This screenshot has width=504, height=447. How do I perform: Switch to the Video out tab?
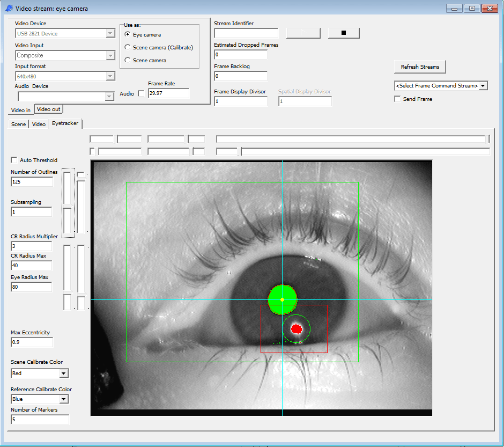point(48,109)
